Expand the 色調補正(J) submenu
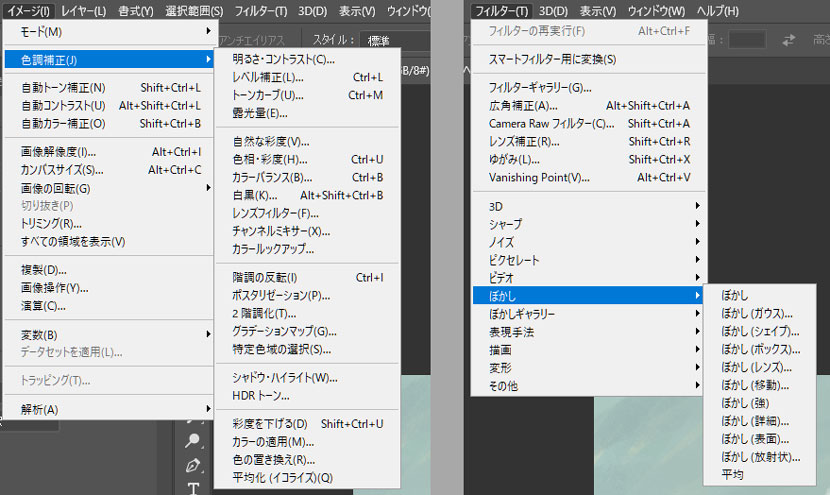 [109, 60]
